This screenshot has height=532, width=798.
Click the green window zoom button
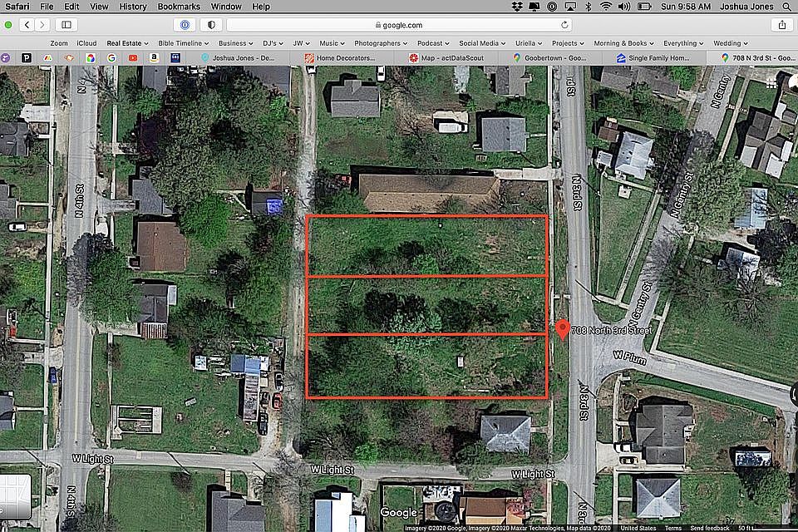pos(8,24)
